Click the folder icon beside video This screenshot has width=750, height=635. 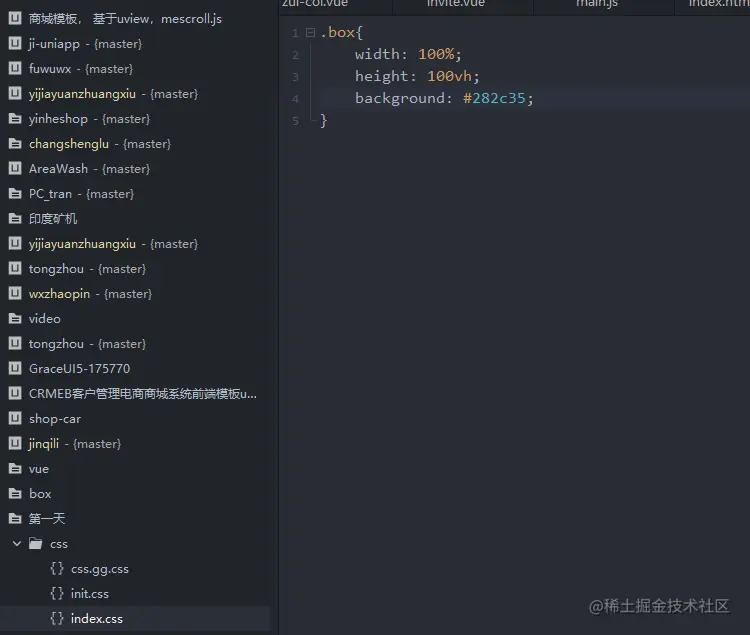pos(15,318)
